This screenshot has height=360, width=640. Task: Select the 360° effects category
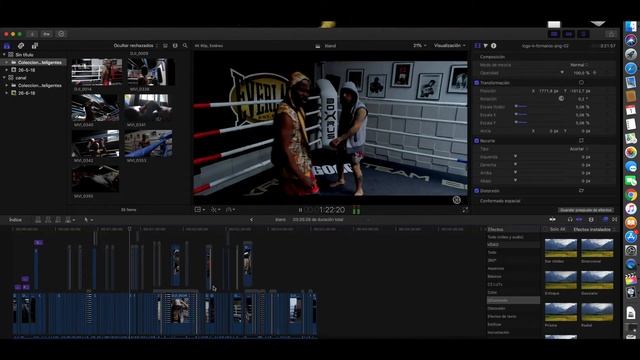click(492, 260)
